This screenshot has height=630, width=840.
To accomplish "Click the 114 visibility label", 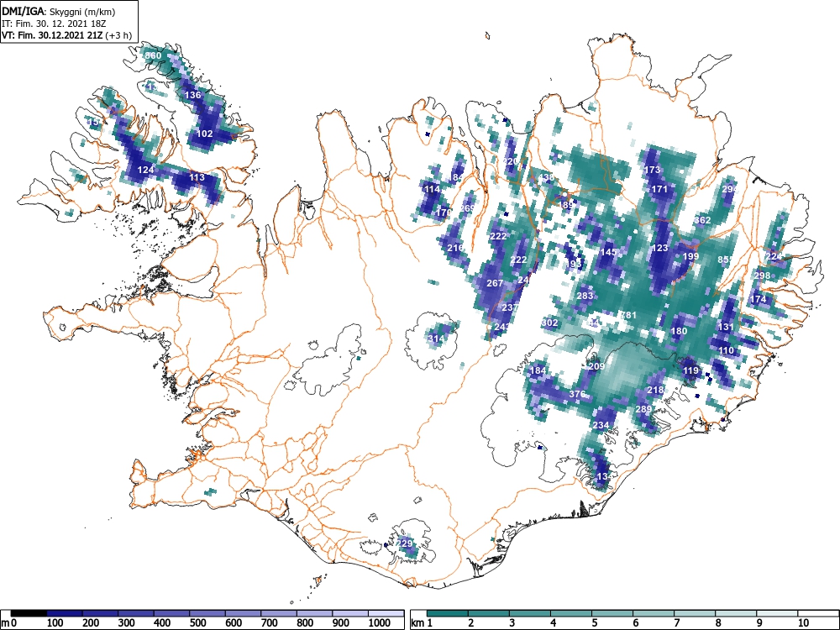I will click(432, 189).
